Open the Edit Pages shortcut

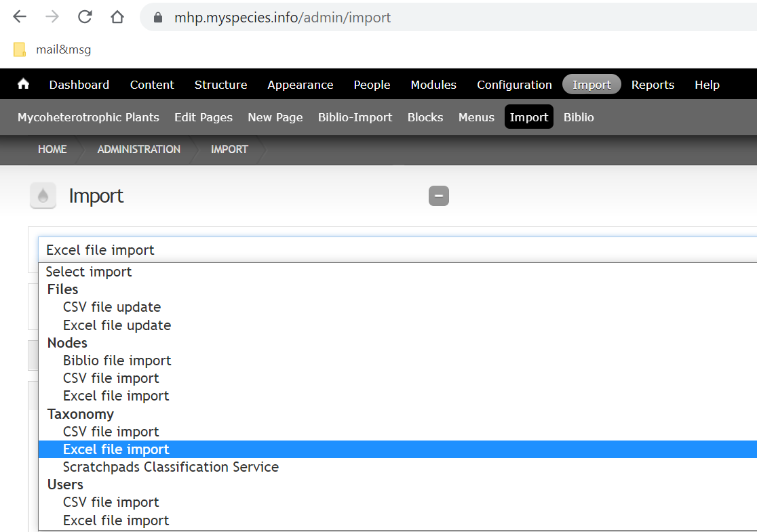pos(203,117)
